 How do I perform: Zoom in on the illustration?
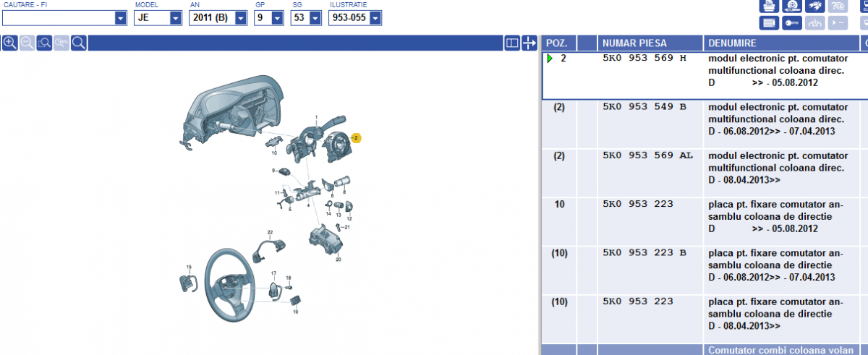click(9, 43)
